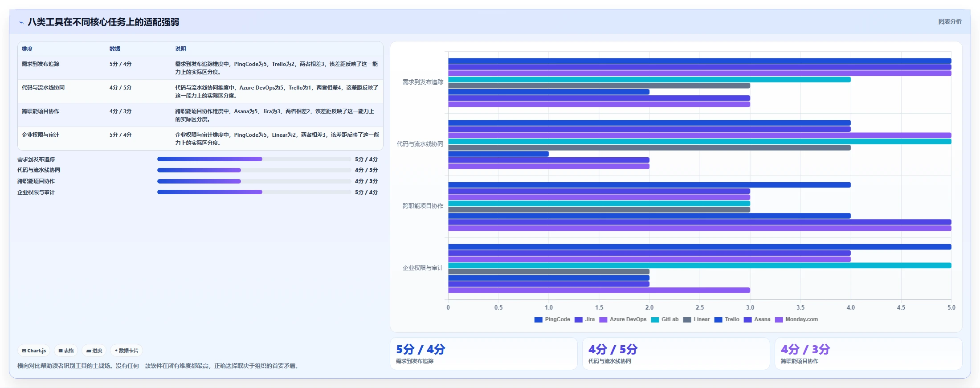Open the 5分 / 4分 需求到发布追踪 data card
This screenshot has height=388, width=980.
pyautogui.click(x=484, y=354)
